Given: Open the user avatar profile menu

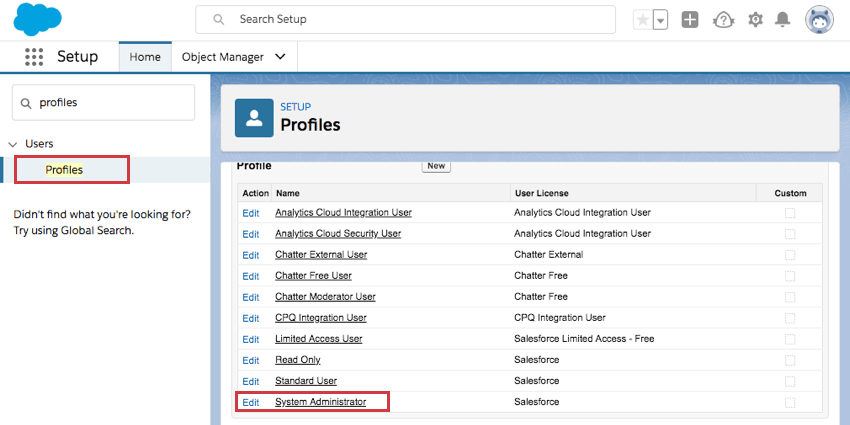Looking at the screenshot, I should (x=819, y=20).
